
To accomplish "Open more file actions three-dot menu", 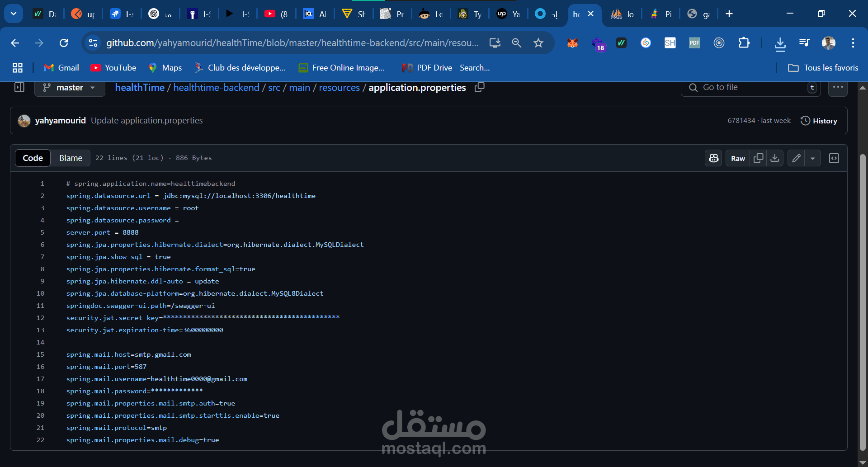I will pyautogui.click(x=838, y=88).
